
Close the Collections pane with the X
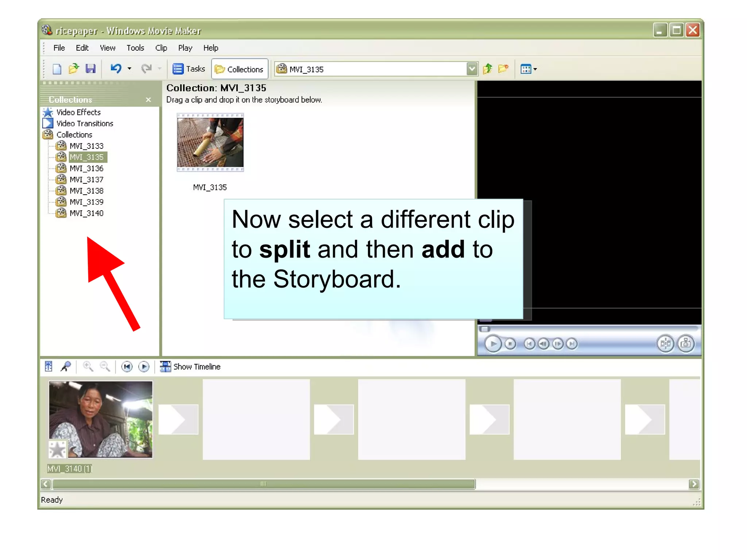148,100
